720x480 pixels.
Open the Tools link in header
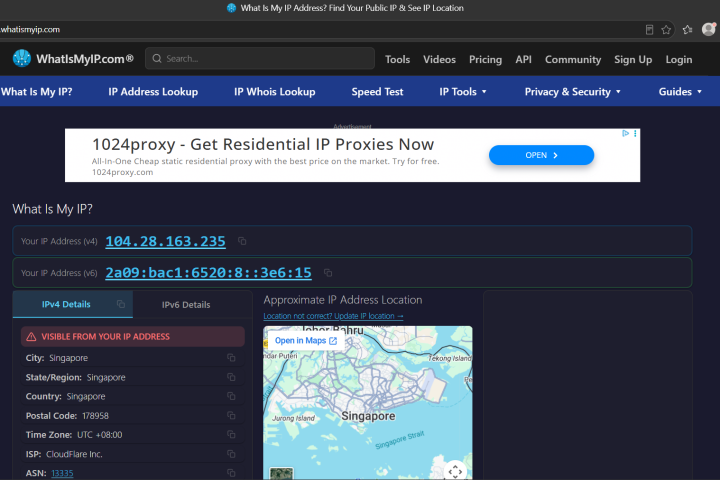(397, 60)
